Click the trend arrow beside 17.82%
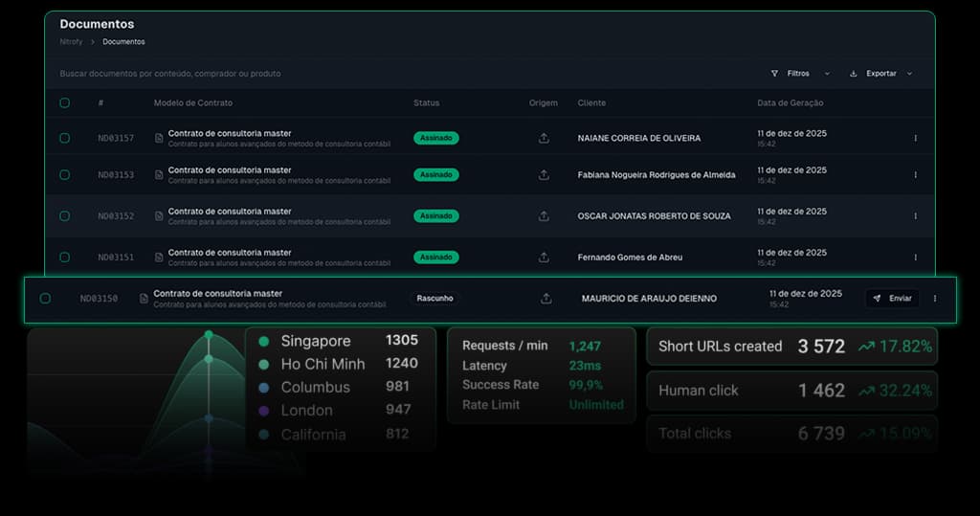Screen dimensions: 980x516 point(866,347)
